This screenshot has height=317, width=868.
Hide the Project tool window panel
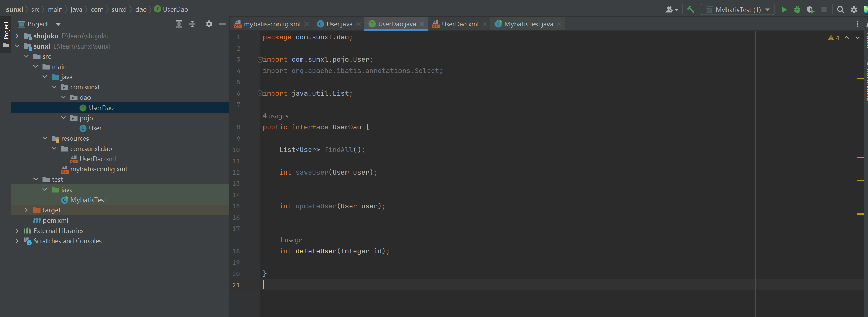point(222,24)
